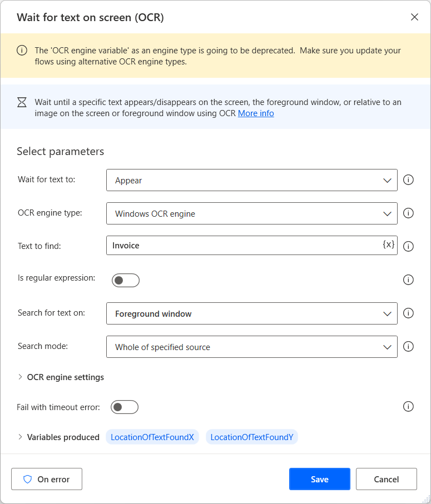The width and height of the screenshot is (431, 504).
Task: Open the info tooltip for OCR engine type
Action: (409, 213)
